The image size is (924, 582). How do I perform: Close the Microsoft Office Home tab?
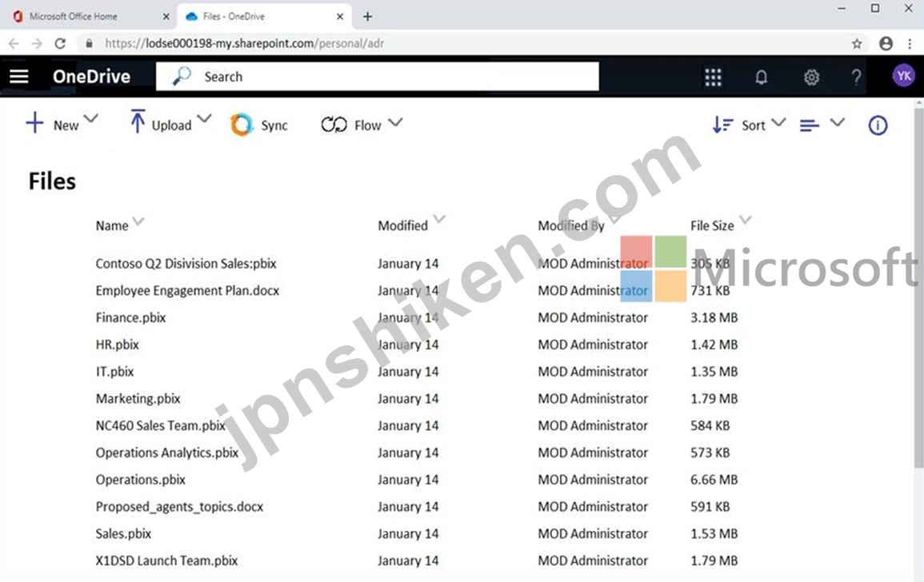[166, 17]
